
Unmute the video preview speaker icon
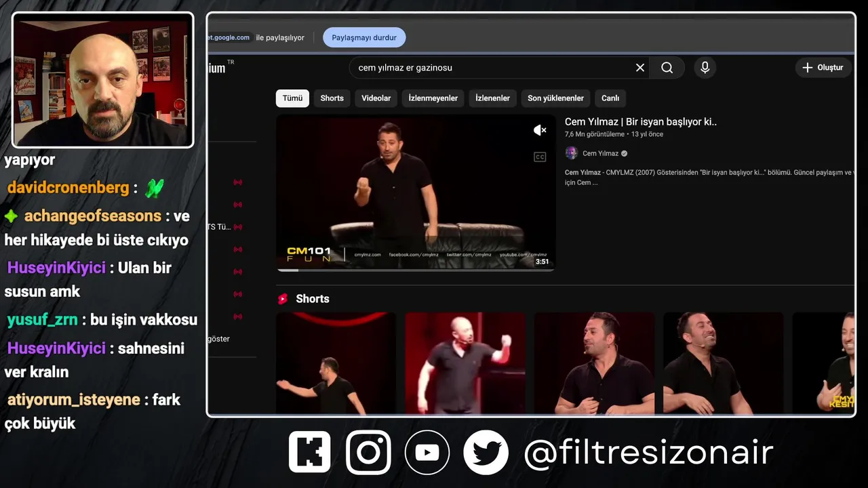pyautogui.click(x=540, y=130)
